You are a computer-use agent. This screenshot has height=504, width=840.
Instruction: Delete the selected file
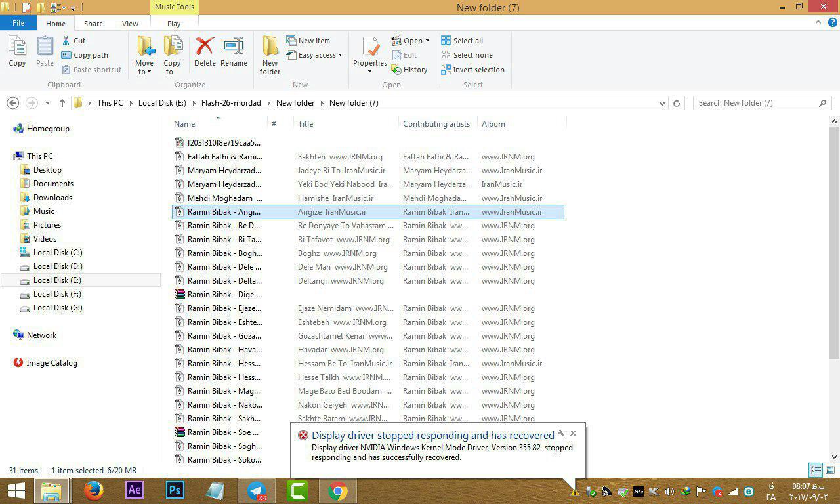click(205, 52)
